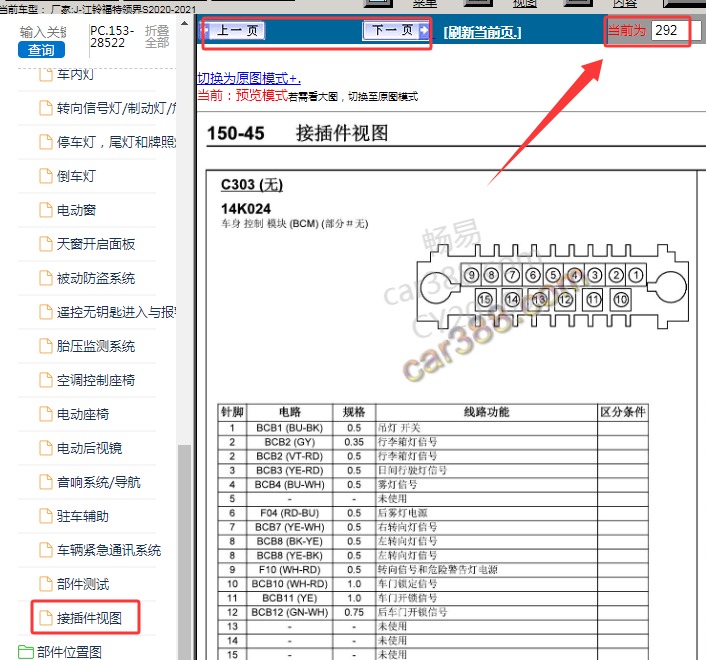Click the document icon beside 空调控制座椅
The height and width of the screenshot is (660, 706).
pyautogui.click(x=45, y=380)
